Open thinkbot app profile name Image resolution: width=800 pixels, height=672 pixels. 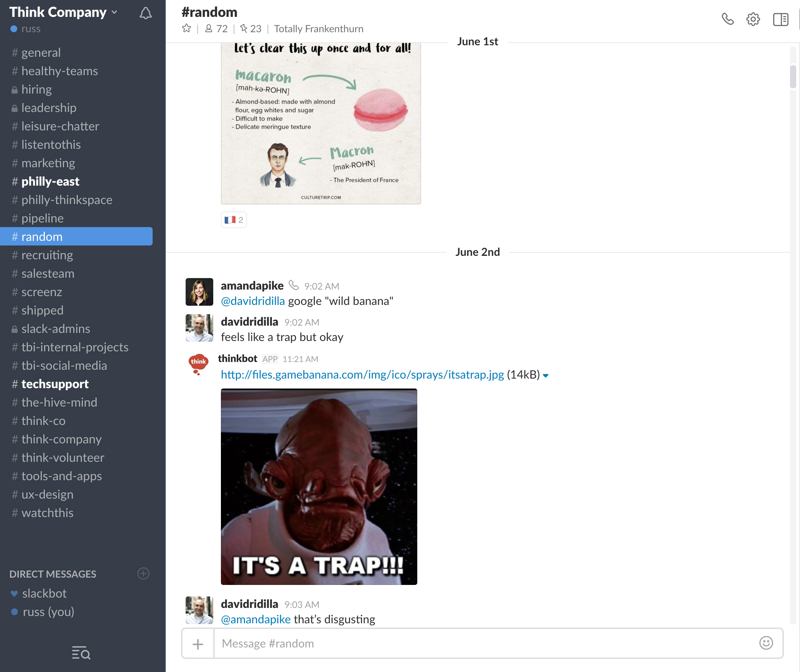click(x=237, y=358)
